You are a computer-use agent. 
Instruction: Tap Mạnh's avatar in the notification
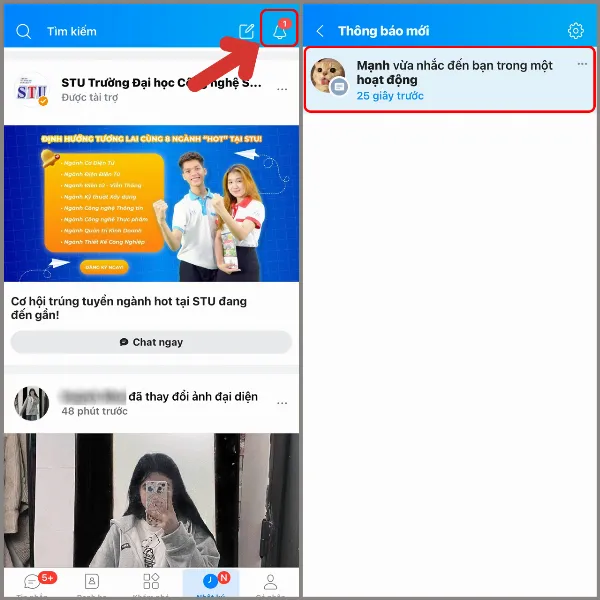point(329,77)
